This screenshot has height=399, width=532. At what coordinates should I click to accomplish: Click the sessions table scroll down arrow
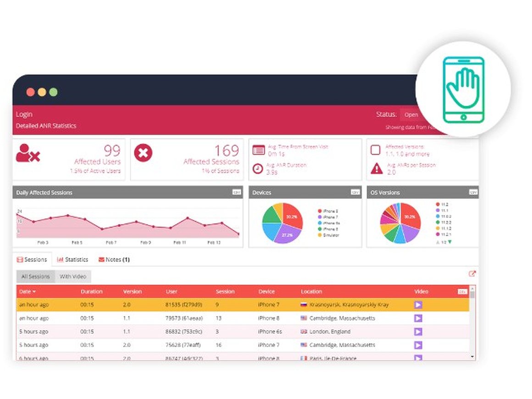pos(472,356)
